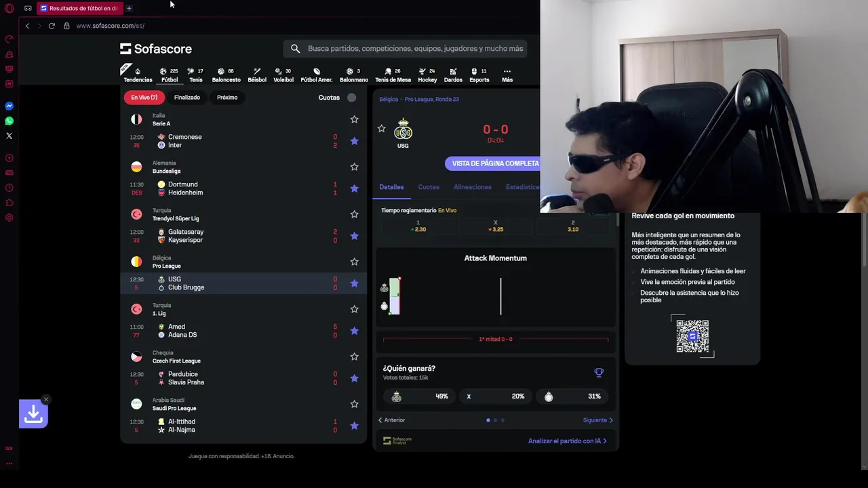The image size is (868, 488).
Task: Open WhatsApp in the Opera sidebar
Action: (x=9, y=121)
